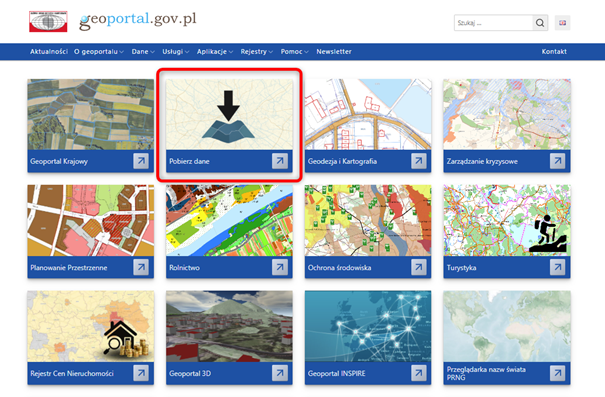Open the Ochrona środowiska arrow icon
This screenshot has height=397, width=605.
(419, 267)
